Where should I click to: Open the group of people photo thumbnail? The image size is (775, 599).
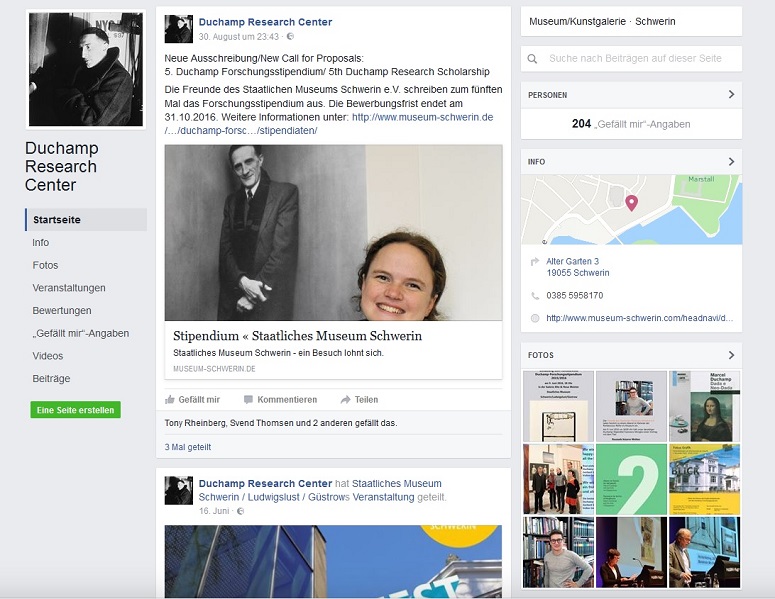point(559,479)
